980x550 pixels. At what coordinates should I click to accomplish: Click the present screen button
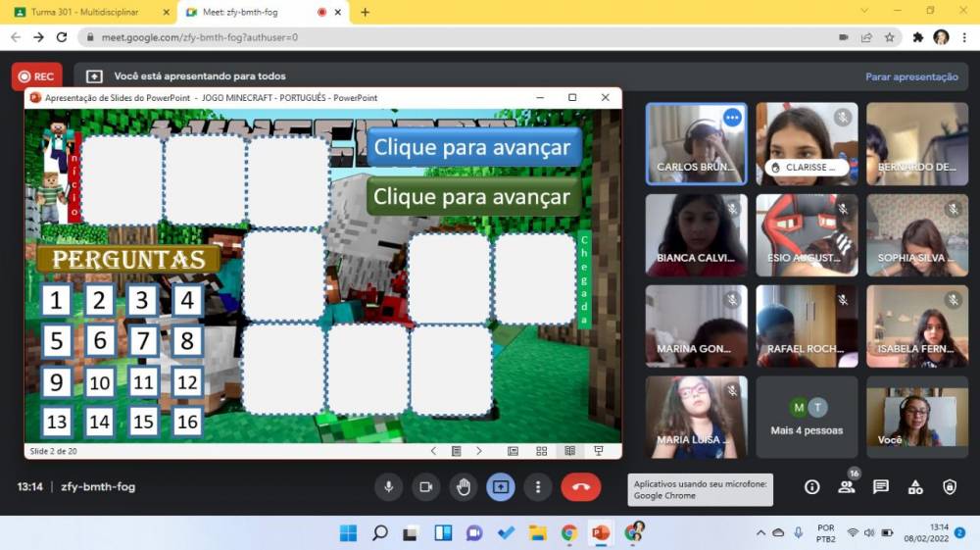(501, 486)
